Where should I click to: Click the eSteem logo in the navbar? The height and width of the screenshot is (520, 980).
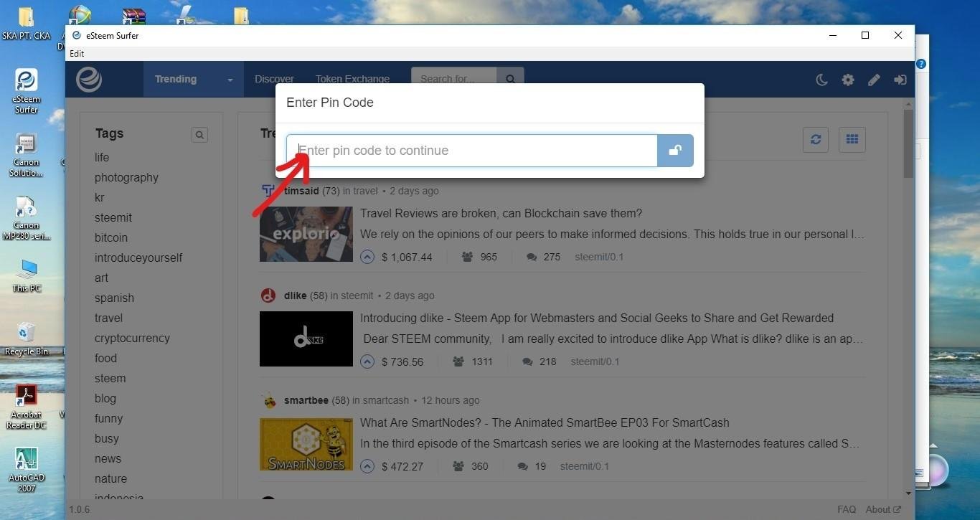coord(89,80)
